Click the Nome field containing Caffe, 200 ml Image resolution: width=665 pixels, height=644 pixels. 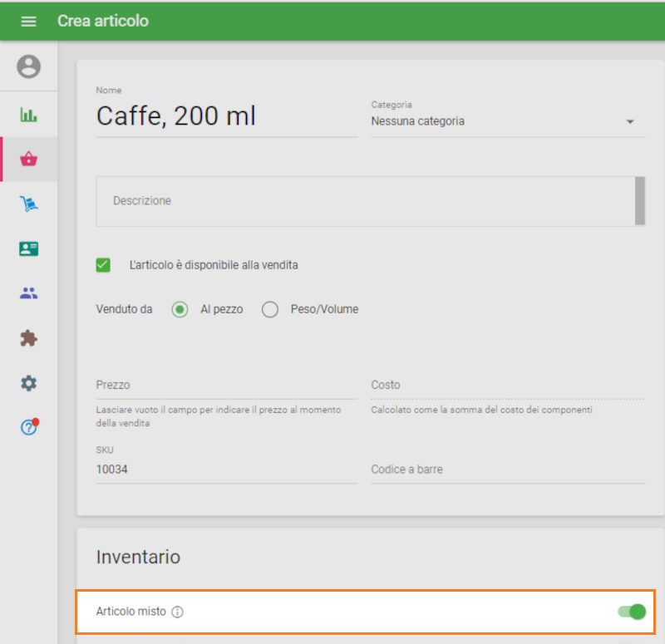pyautogui.click(x=226, y=117)
